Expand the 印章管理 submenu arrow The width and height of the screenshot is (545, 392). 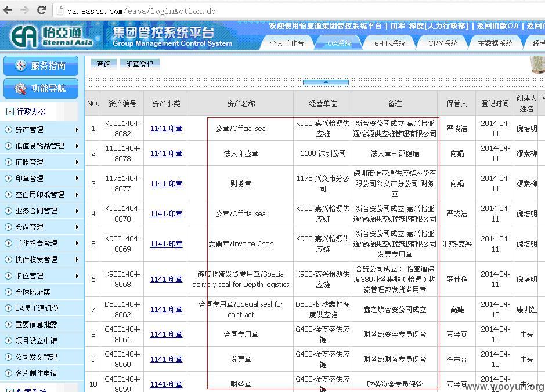[x=77, y=178]
